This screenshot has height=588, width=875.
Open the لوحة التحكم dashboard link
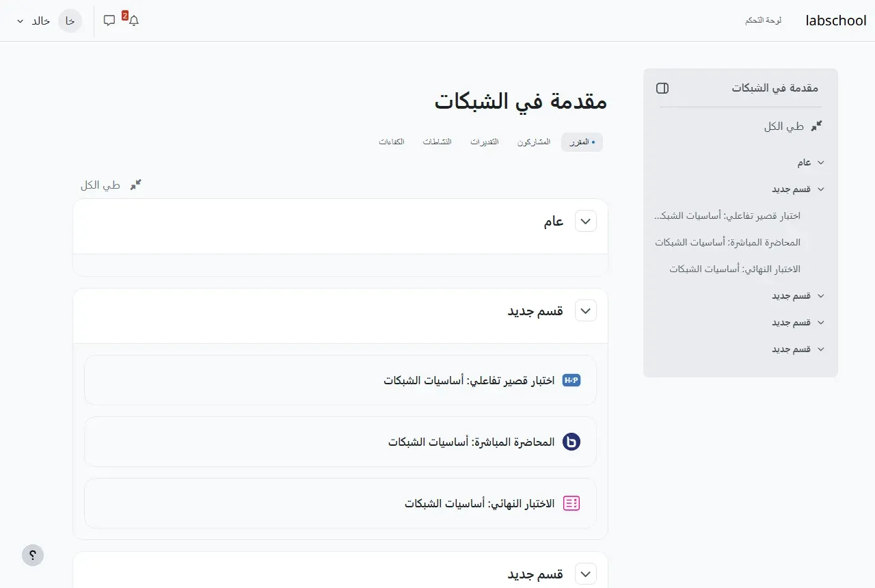coord(764,21)
